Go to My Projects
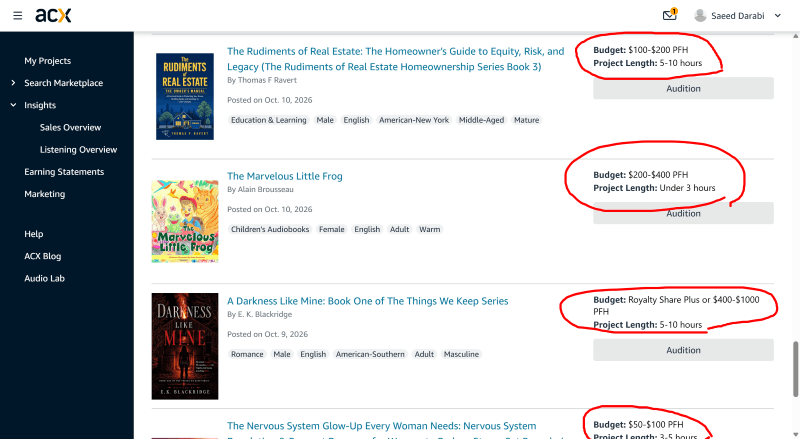This screenshot has height=439, width=800. [x=47, y=61]
